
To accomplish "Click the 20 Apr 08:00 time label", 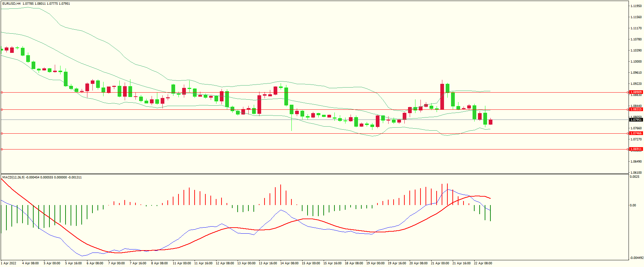I will point(418,263).
